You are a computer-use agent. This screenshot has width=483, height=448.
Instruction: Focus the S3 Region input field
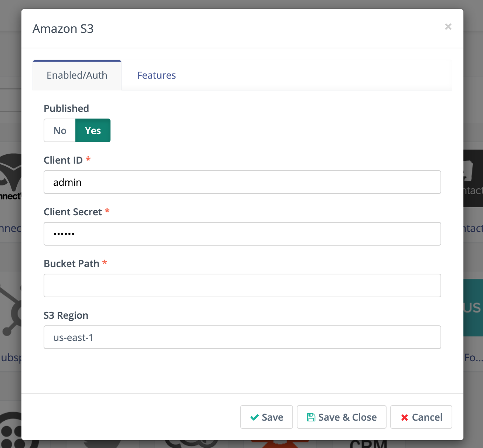pyautogui.click(x=242, y=337)
